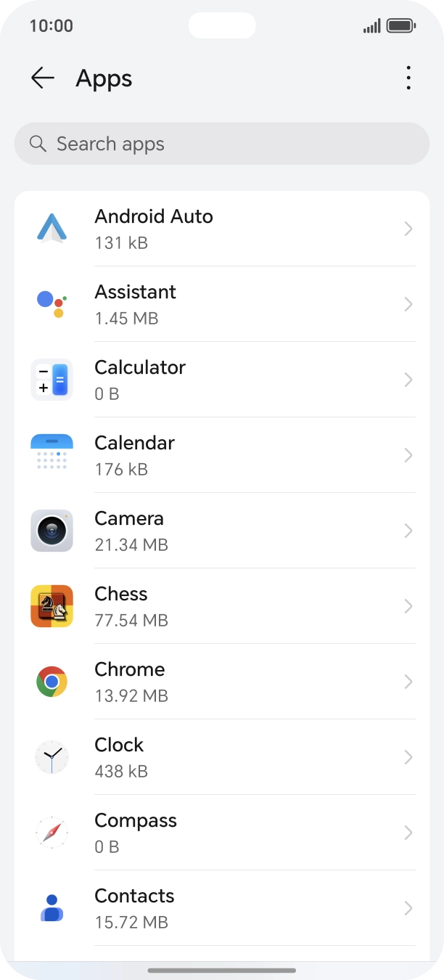Screen dimensions: 444x980
Task: Expand the Contacts app entry
Action: point(408,908)
